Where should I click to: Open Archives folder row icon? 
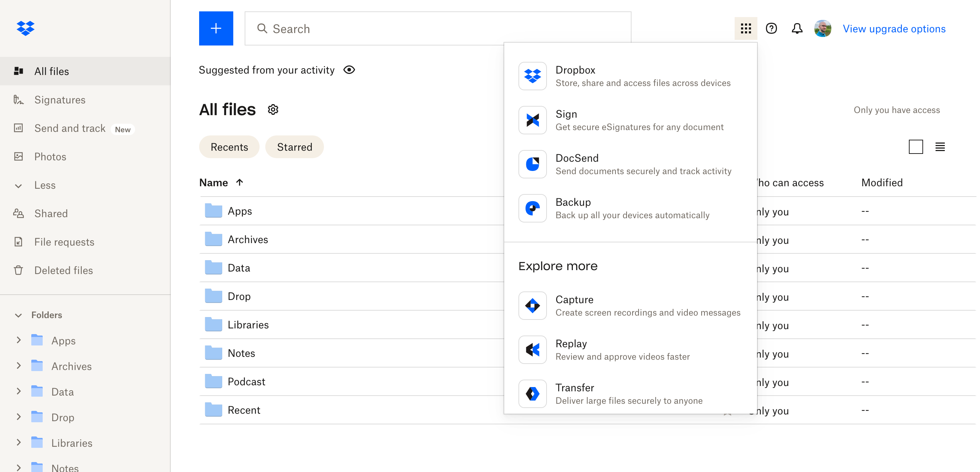(x=213, y=239)
